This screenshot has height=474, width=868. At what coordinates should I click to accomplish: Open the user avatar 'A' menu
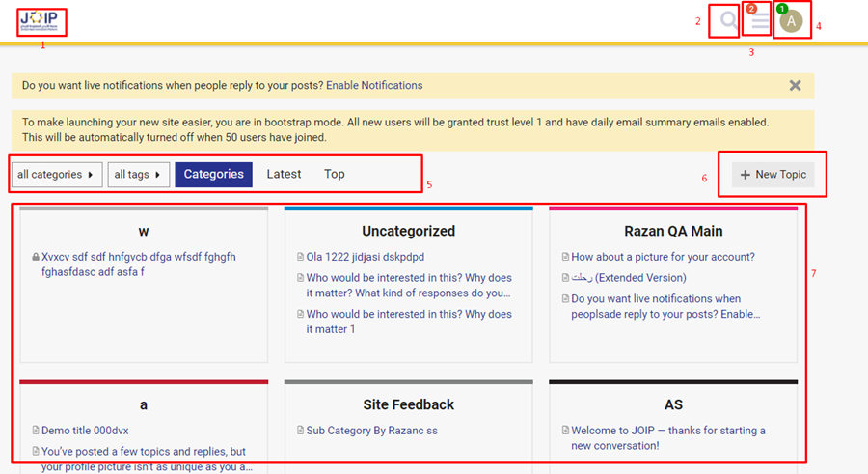point(791,21)
